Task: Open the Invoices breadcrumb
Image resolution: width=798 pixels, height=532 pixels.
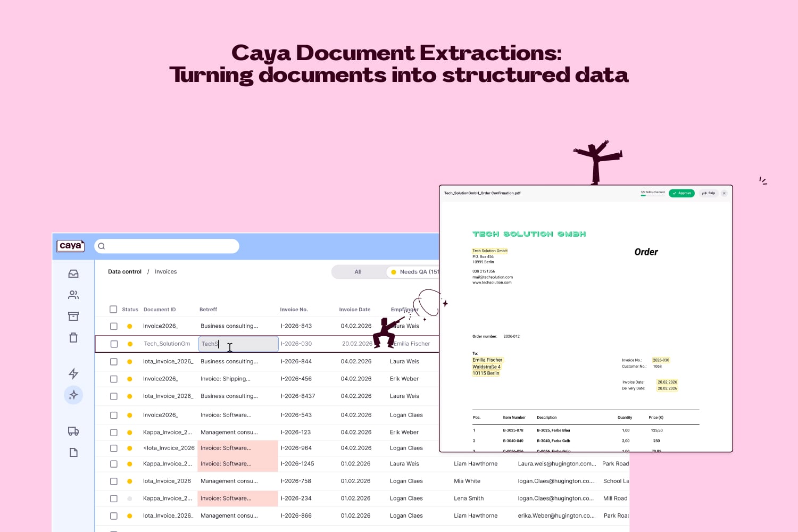Action: click(x=166, y=272)
